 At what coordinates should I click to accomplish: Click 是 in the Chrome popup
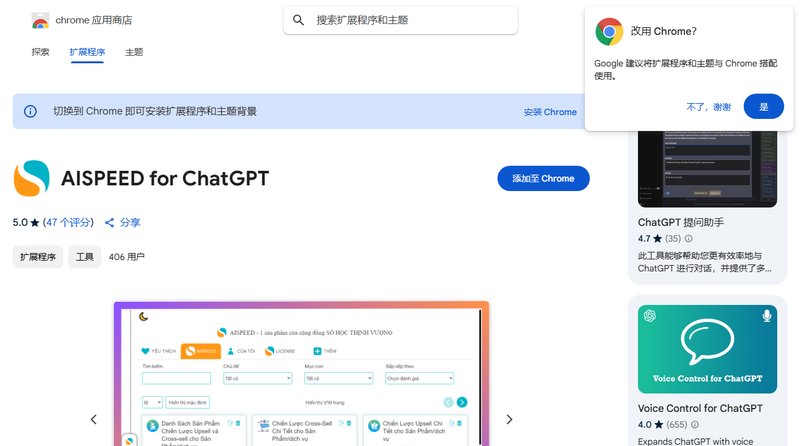coord(763,107)
